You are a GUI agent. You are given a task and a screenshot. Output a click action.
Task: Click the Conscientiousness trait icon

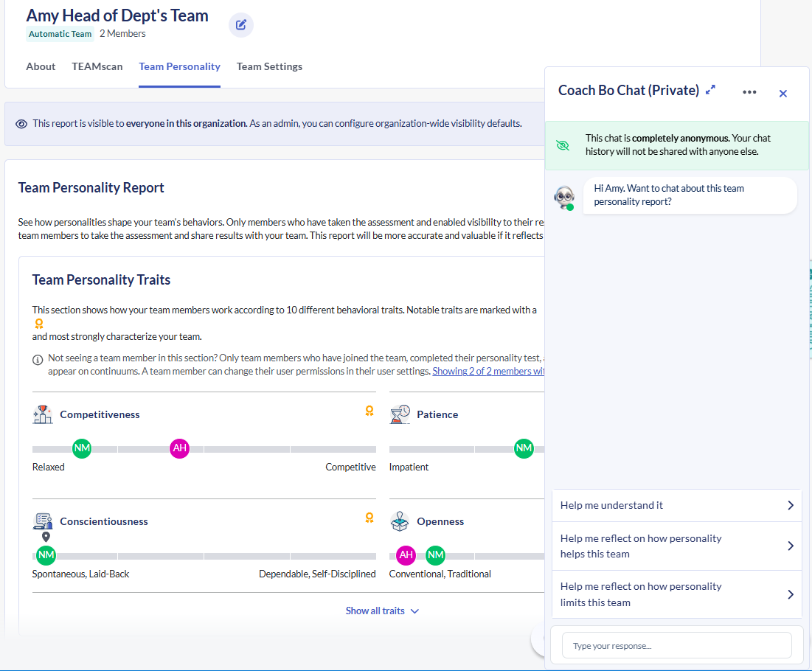tap(43, 521)
